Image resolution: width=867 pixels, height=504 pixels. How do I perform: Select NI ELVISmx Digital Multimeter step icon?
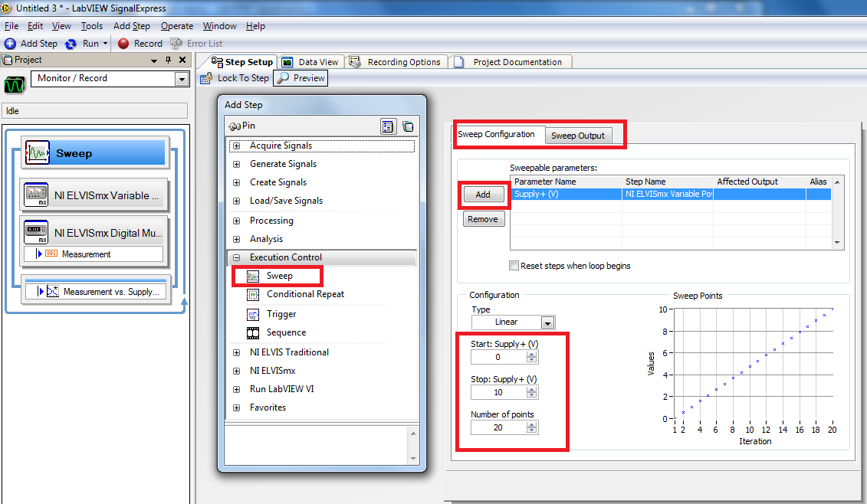[x=36, y=232]
